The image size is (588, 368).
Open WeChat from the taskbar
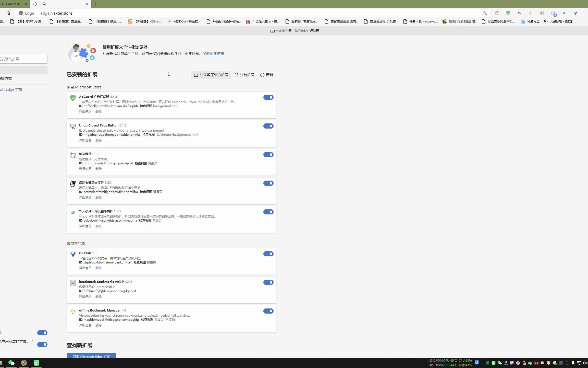pos(11,363)
